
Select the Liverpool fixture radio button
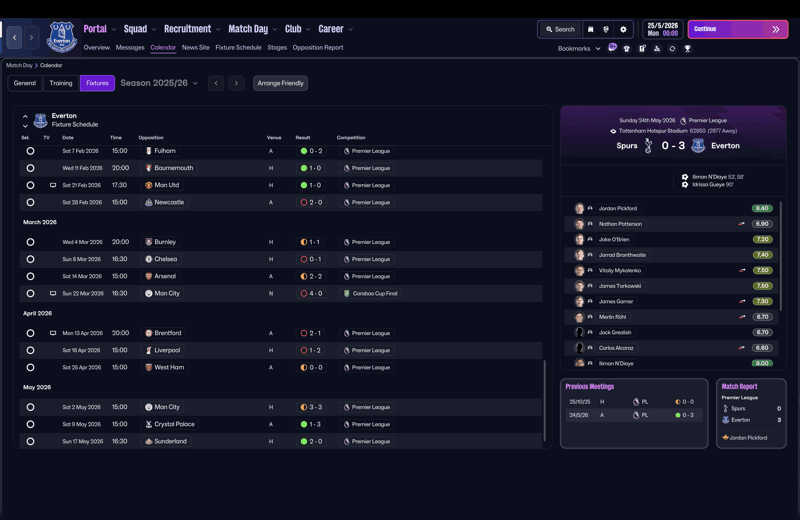click(31, 351)
